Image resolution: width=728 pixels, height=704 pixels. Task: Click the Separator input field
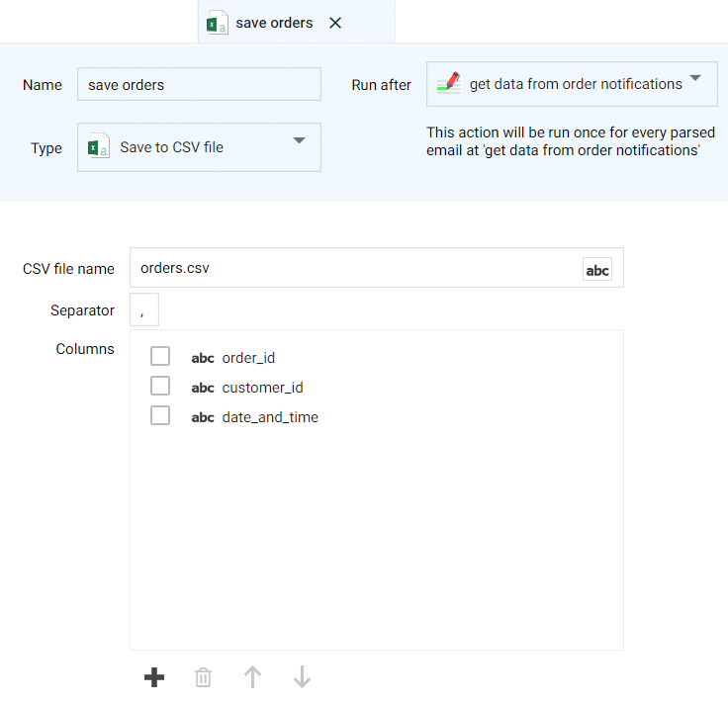144,309
